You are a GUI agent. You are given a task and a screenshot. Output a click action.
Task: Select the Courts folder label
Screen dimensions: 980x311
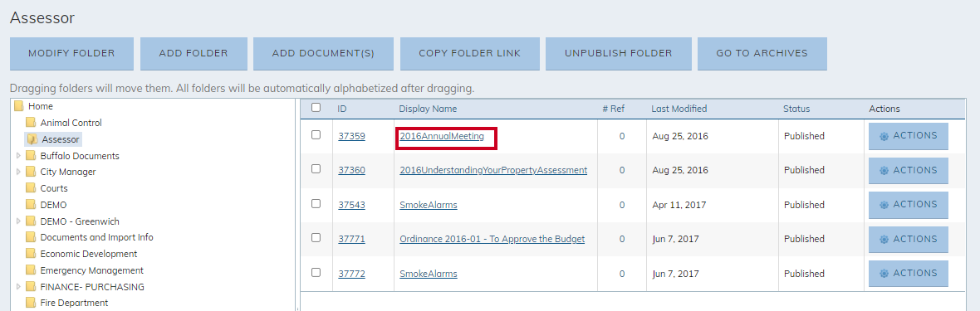pyautogui.click(x=54, y=188)
